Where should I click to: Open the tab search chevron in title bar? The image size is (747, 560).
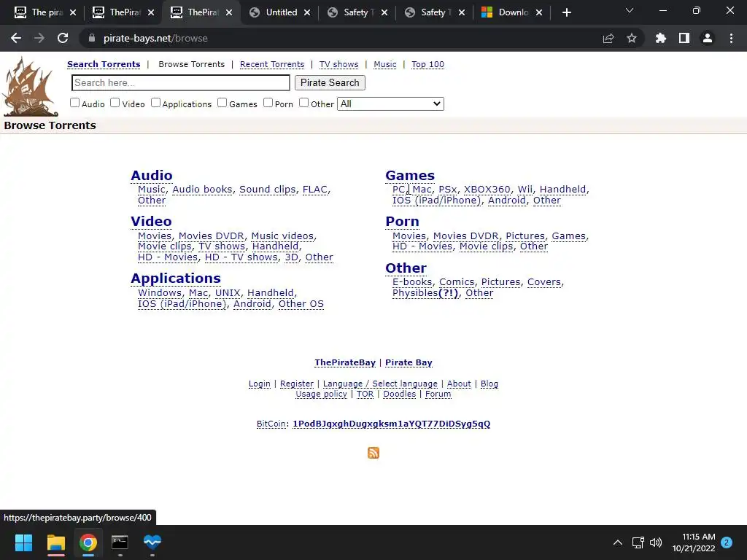pyautogui.click(x=630, y=10)
